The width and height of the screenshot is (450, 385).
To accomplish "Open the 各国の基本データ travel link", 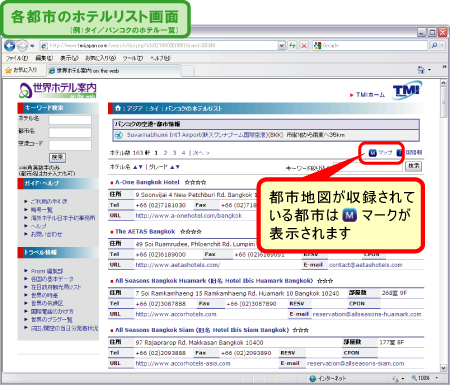I will tap(52, 279).
